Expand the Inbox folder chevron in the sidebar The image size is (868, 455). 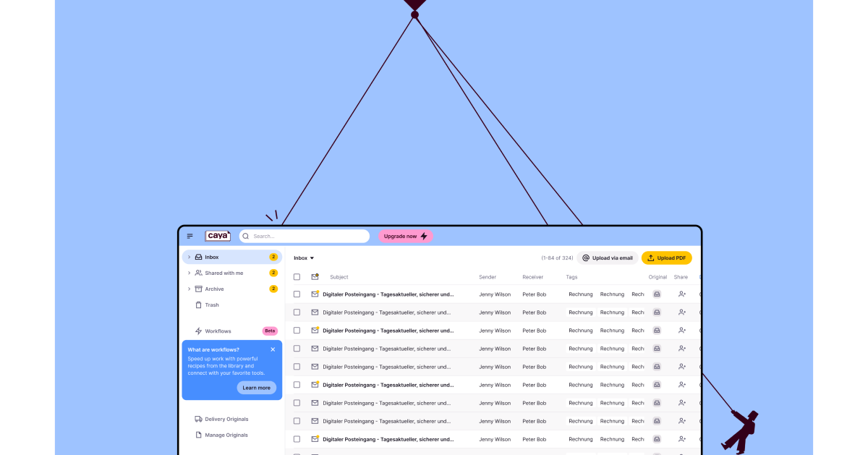(x=190, y=257)
